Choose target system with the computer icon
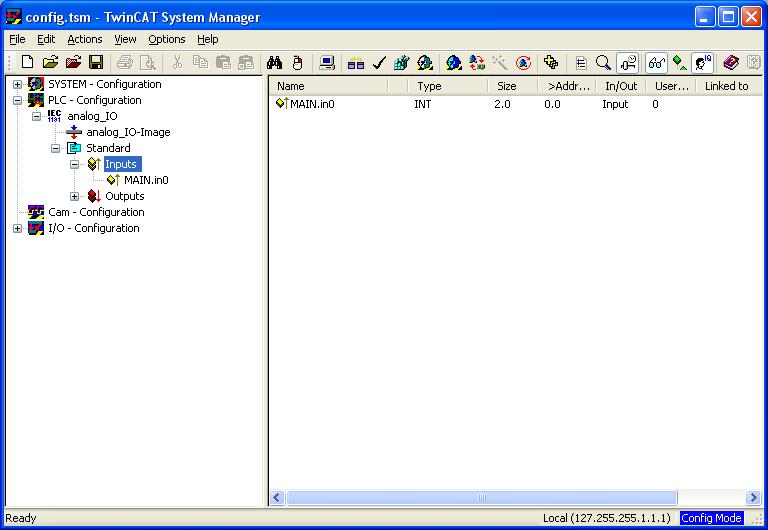768x530 pixels. point(327,62)
